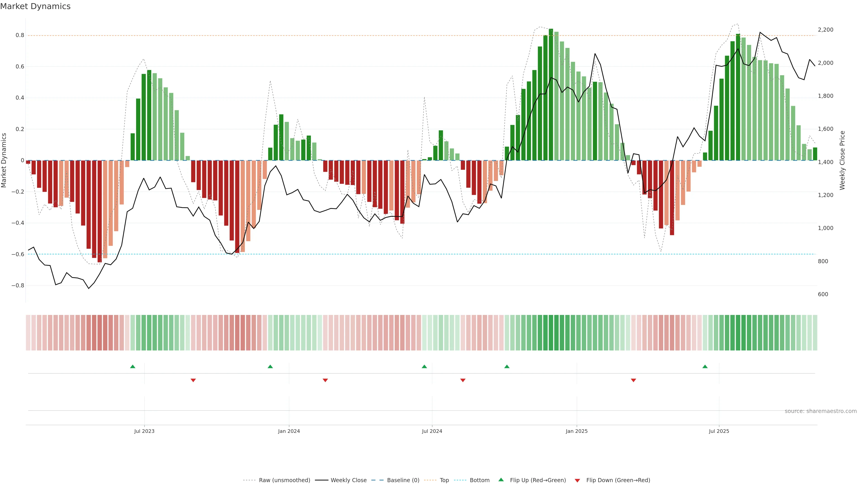Click the flip-down triangle after Jan 2025
This screenshot has width=868, height=488.
[633, 380]
